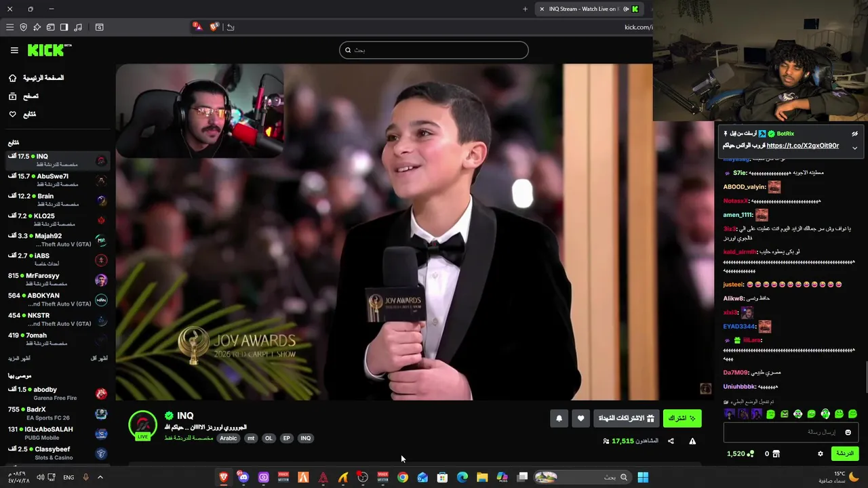The height and width of the screenshot is (488, 868).
Task: Open Google Chrome from the taskbar
Action: pos(403,477)
